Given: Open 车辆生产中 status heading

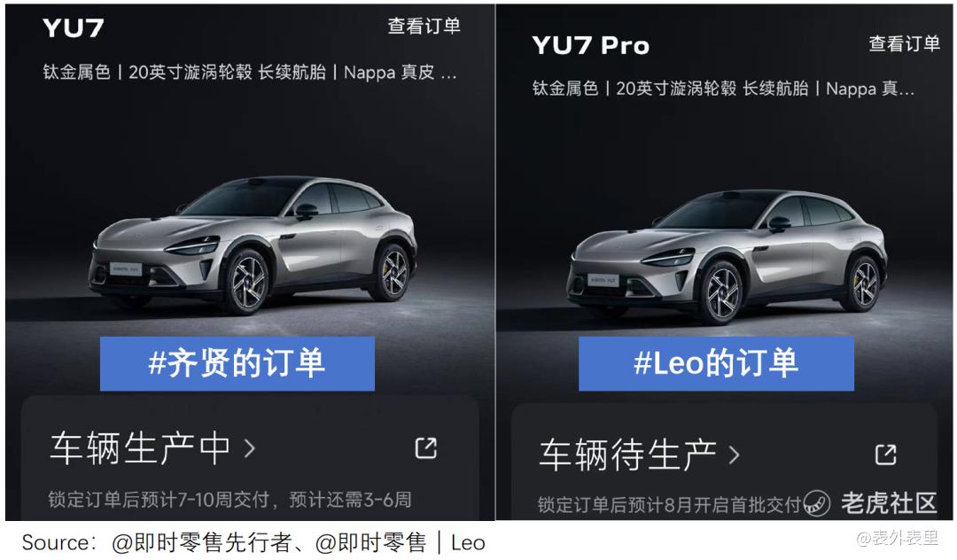Looking at the screenshot, I should click(x=140, y=448).
